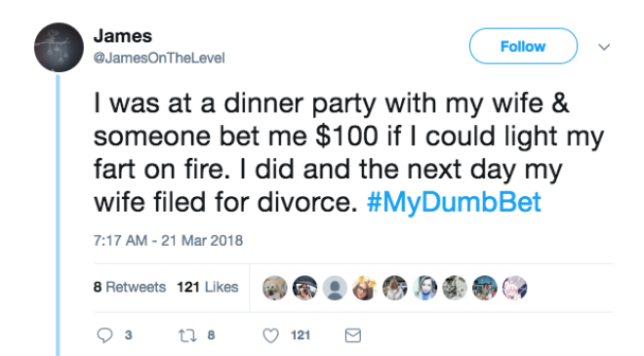Like the tweet with the heart icon
The width and height of the screenshot is (644, 356).
coord(270,336)
